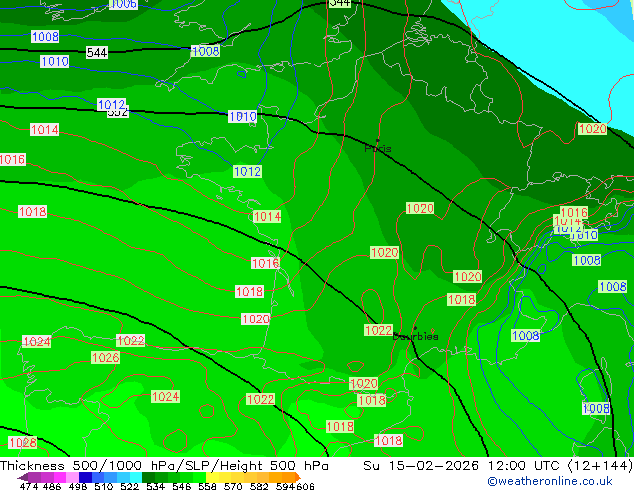The width and height of the screenshot is (634, 490).
Task: Click the light pink swatch in the legend
Action: click(x=72, y=477)
